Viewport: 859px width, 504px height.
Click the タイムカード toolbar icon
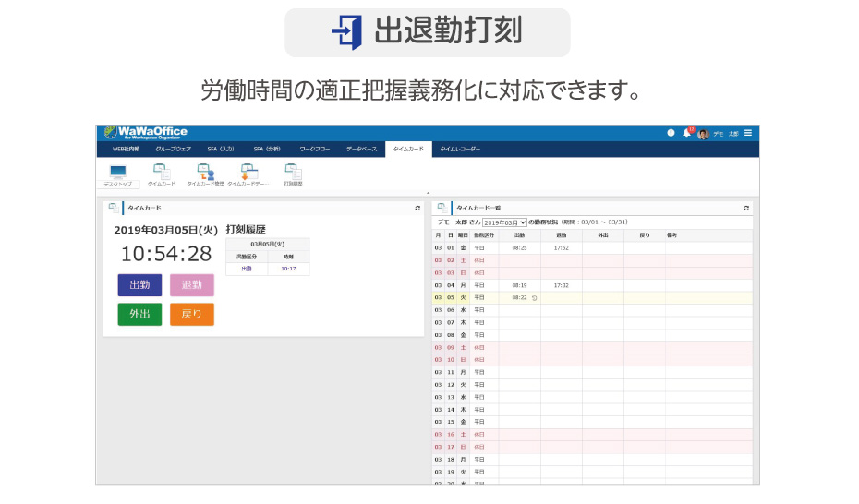coord(161,174)
